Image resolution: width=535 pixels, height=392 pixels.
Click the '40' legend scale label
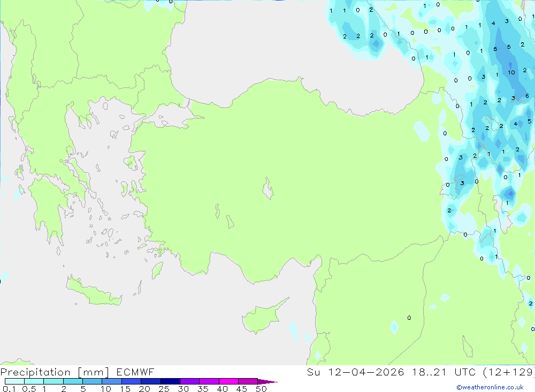click(x=222, y=389)
